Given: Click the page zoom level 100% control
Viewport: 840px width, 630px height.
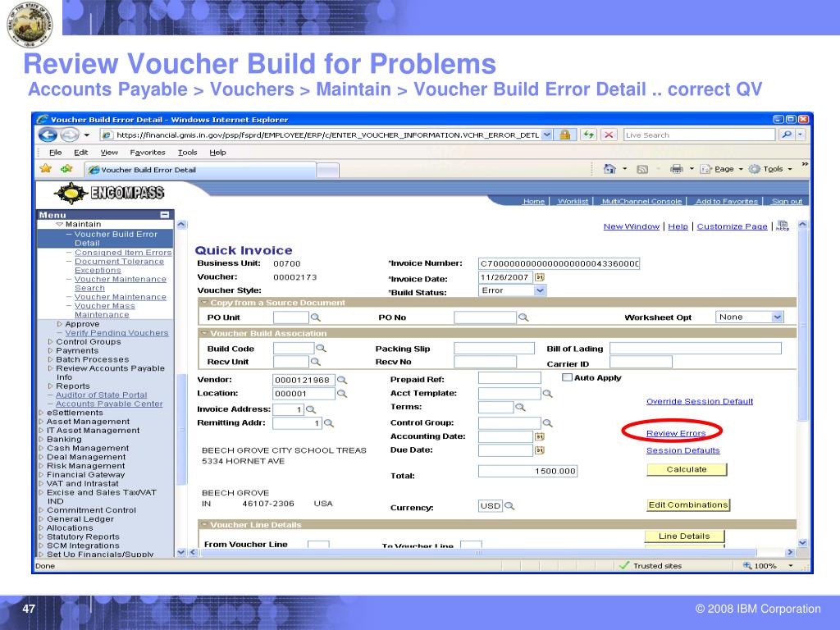Looking at the screenshot, I should coord(767,566).
